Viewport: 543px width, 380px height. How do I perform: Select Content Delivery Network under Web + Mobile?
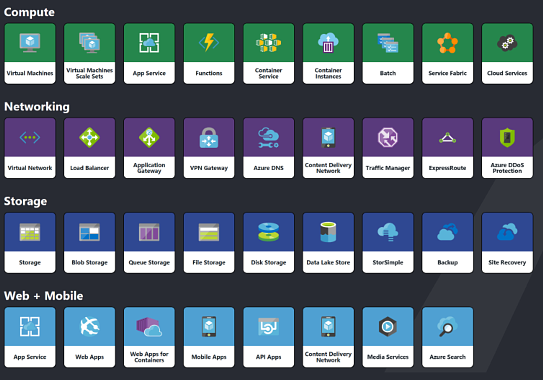pos(328,337)
